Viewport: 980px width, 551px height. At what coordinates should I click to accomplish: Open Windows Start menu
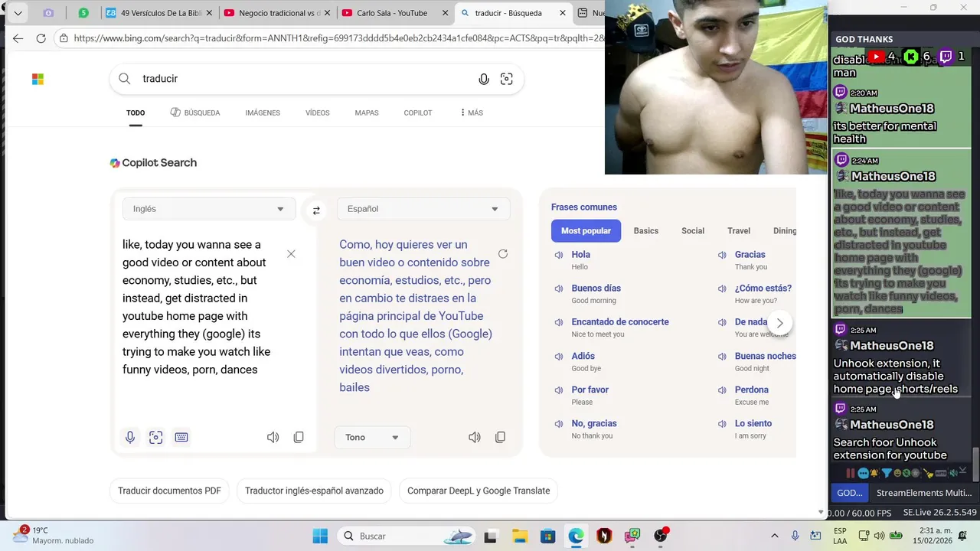click(x=320, y=536)
